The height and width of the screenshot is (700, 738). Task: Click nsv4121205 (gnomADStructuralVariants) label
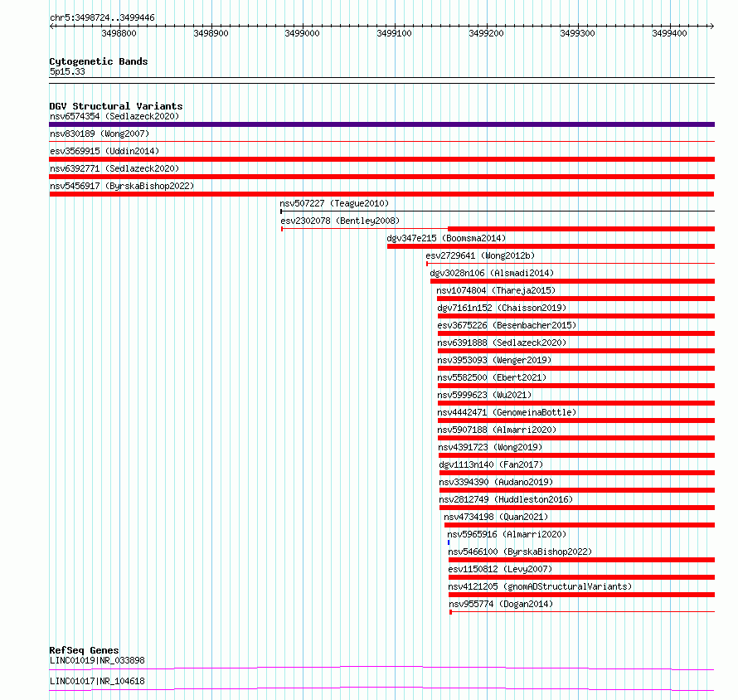(x=540, y=586)
